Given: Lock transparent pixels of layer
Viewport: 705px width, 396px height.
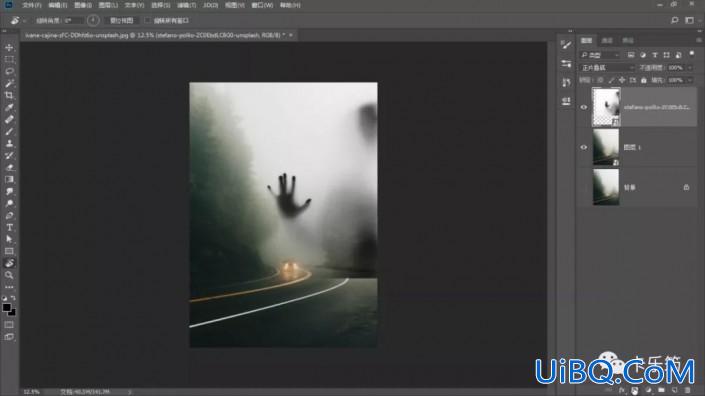Looking at the screenshot, I should [600, 80].
